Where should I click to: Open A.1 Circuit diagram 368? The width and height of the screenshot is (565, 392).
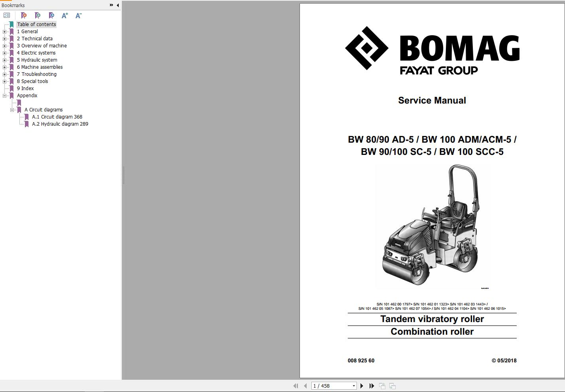57,117
